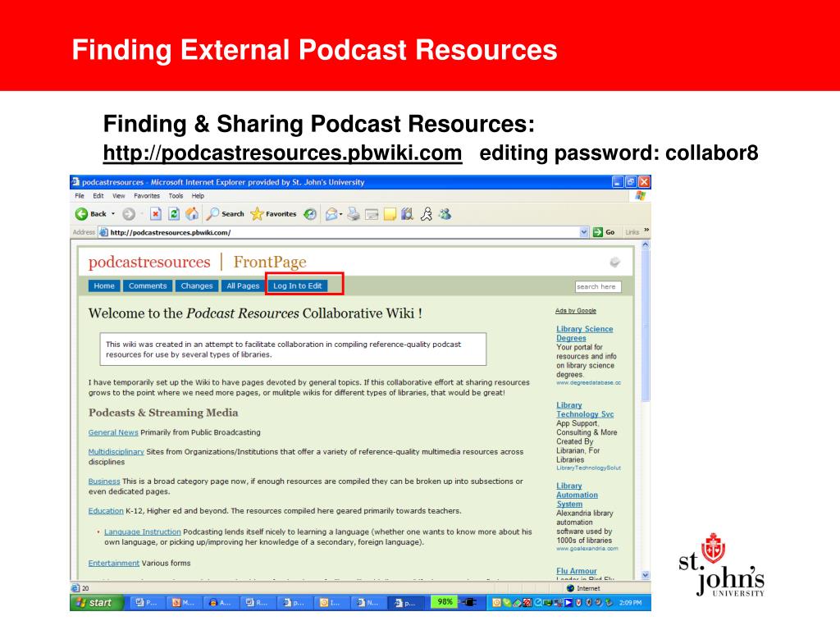Open the View menu
Image resolution: width=840 pixels, height=630 pixels.
pyautogui.click(x=118, y=196)
